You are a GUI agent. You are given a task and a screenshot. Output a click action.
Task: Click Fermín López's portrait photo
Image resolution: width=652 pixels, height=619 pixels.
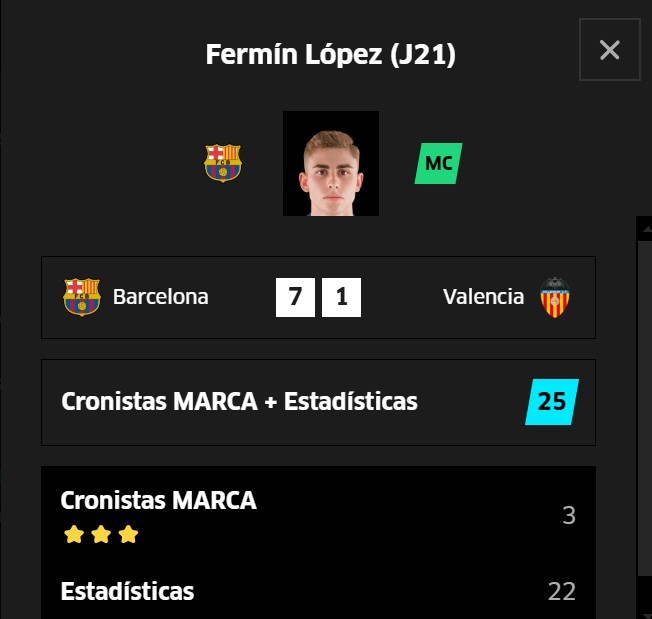(331, 163)
